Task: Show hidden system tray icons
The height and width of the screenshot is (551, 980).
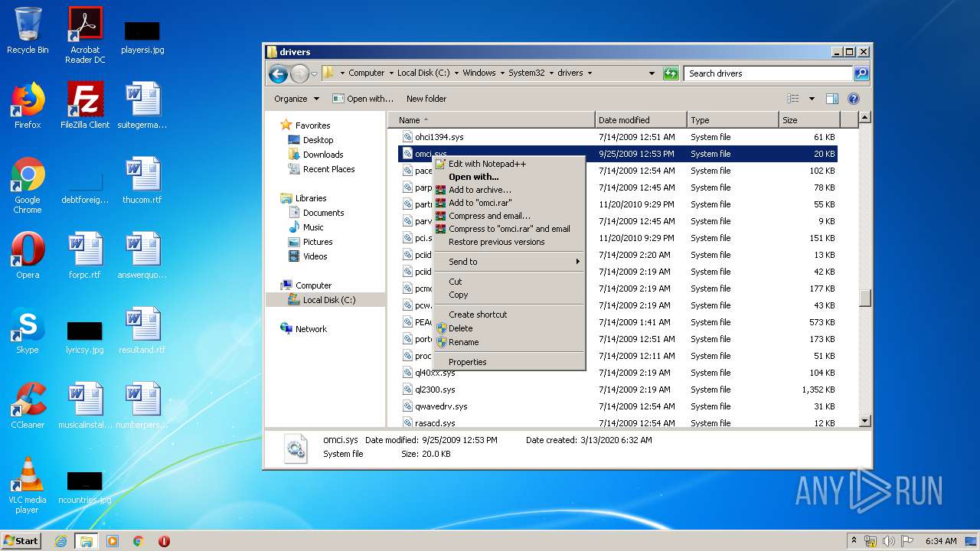Action: (x=854, y=541)
